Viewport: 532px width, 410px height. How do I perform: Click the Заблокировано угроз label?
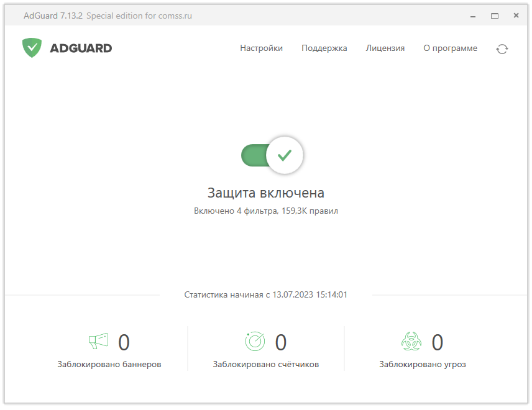pos(423,364)
